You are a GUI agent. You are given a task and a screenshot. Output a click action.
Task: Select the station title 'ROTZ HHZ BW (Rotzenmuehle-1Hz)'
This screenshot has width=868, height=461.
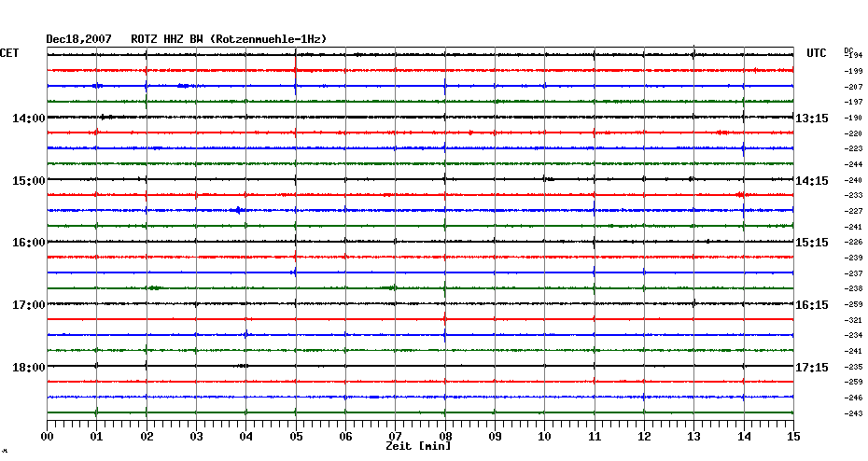click(229, 39)
